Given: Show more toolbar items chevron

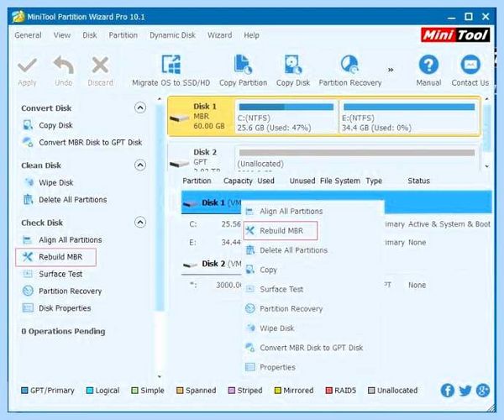Looking at the screenshot, I should click(391, 70).
